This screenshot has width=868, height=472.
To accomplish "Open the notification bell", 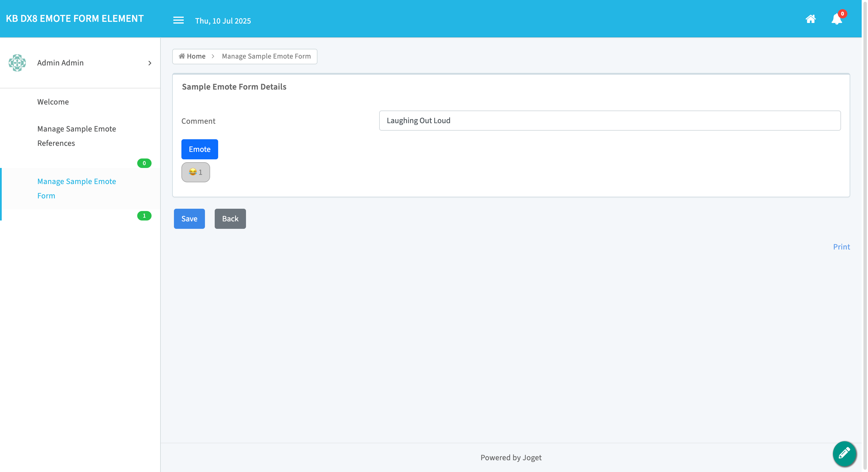I will [x=836, y=19].
